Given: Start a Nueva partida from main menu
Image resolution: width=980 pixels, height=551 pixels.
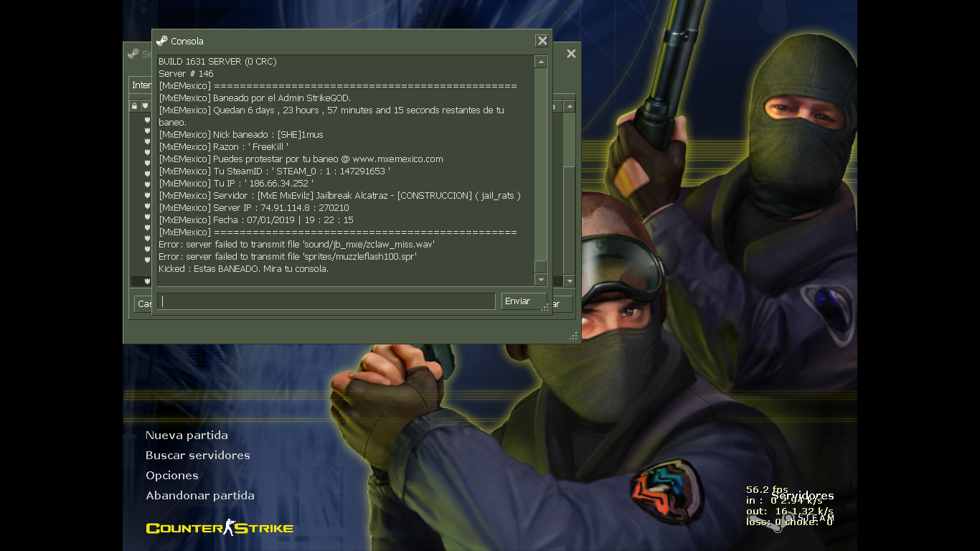Looking at the screenshot, I should 187,435.
